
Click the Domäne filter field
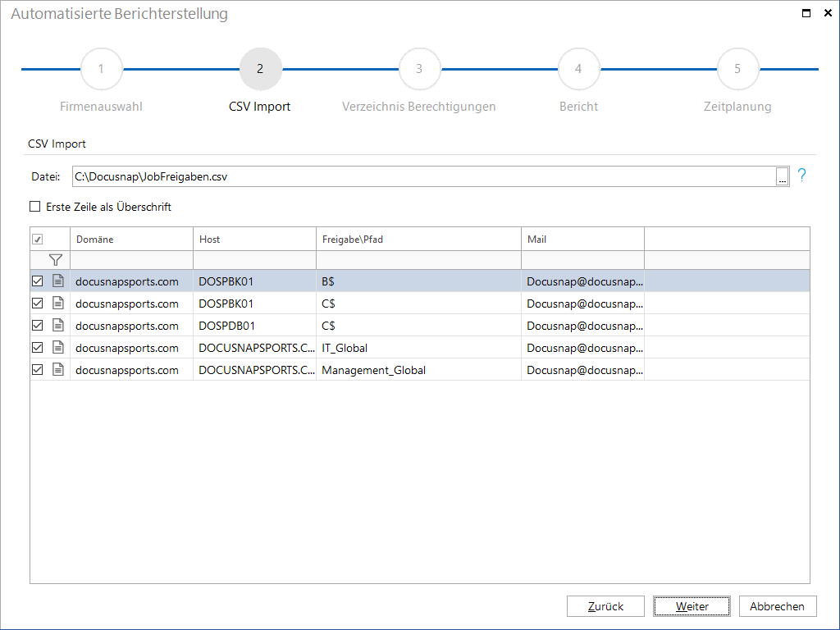pyautogui.click(x=132, y=260)
